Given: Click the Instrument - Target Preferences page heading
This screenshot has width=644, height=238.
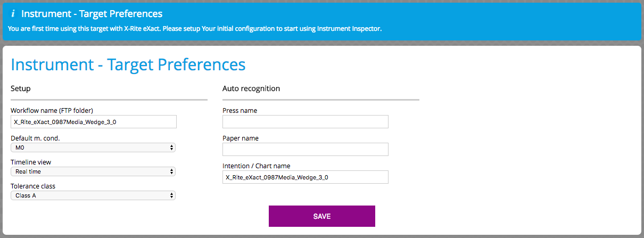Looking at the screenshot, I should (128, 64).
